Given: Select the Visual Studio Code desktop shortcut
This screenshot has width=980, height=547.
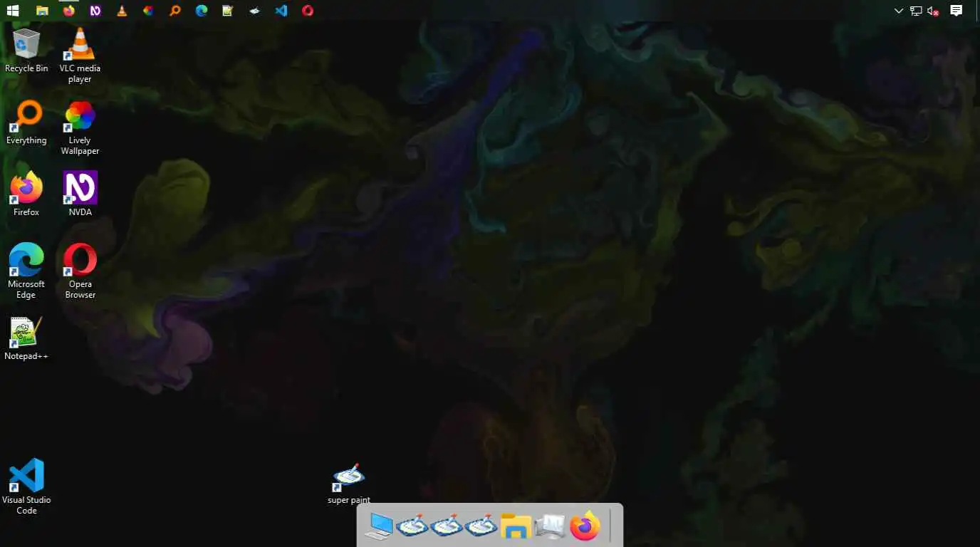Looking at the screenshot, I should click(26, 486).
